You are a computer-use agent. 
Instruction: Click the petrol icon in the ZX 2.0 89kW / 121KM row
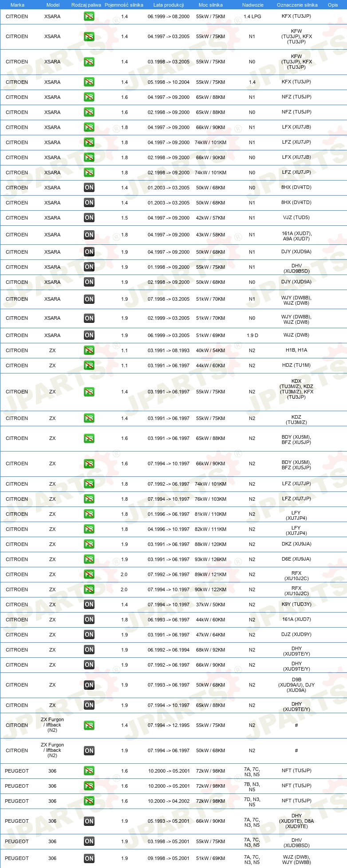[89, 574]
